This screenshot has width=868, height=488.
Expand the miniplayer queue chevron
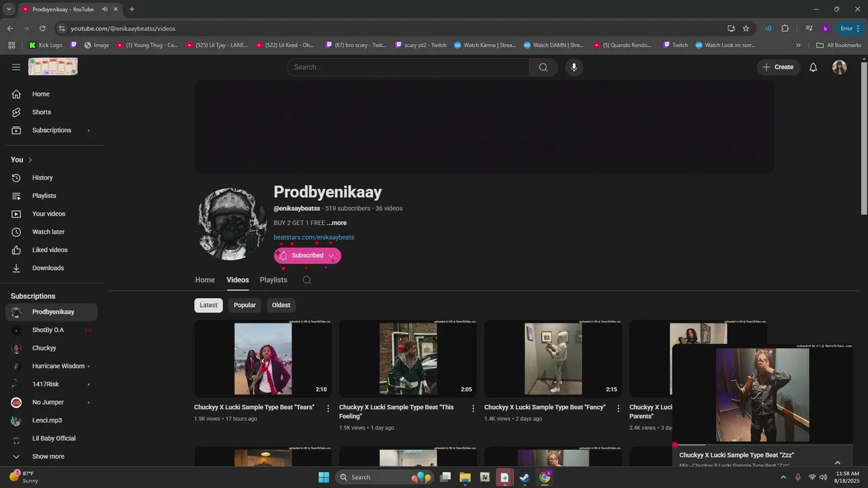click(837, 462)
